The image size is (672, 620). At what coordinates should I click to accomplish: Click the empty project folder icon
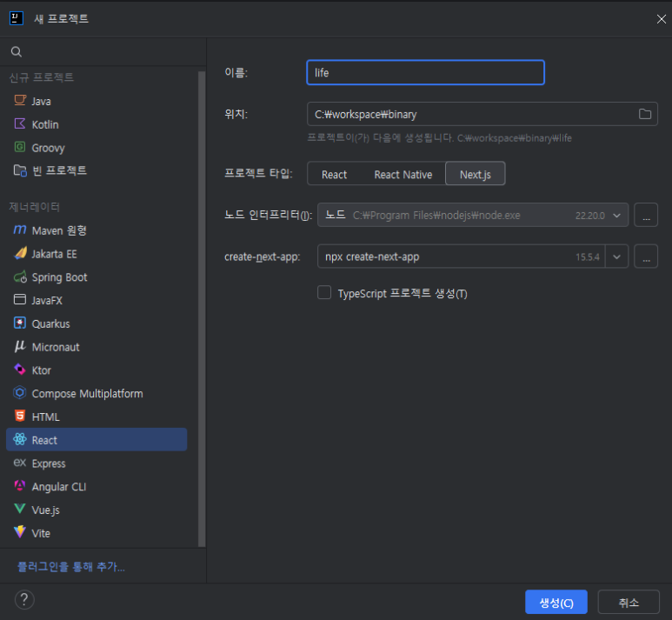(x=20, y=170)
